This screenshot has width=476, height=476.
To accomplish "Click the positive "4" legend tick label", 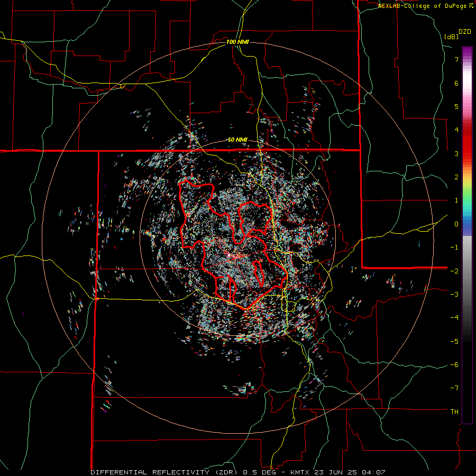I will pyautogui.click(x=456, y=130).
